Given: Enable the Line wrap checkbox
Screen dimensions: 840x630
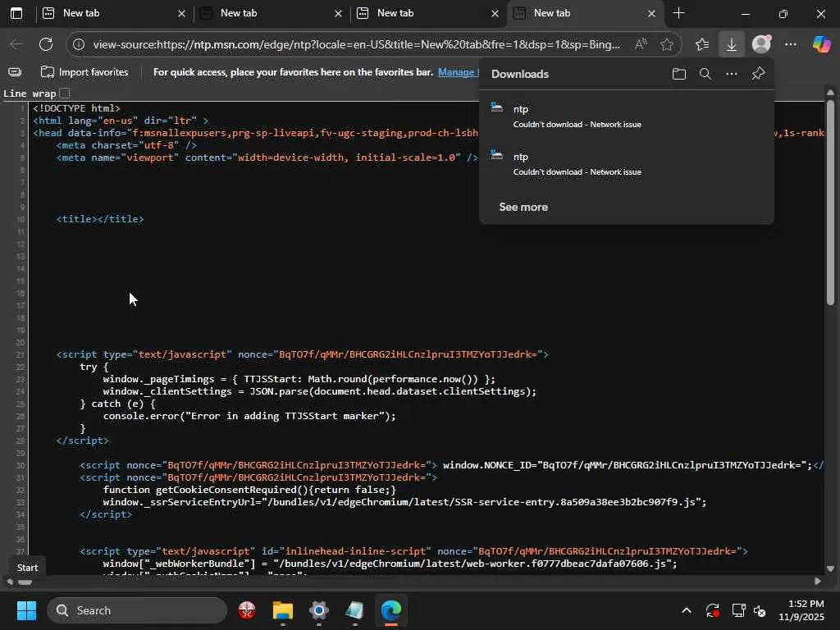Looking at the screenshot, I should [64, 94].
